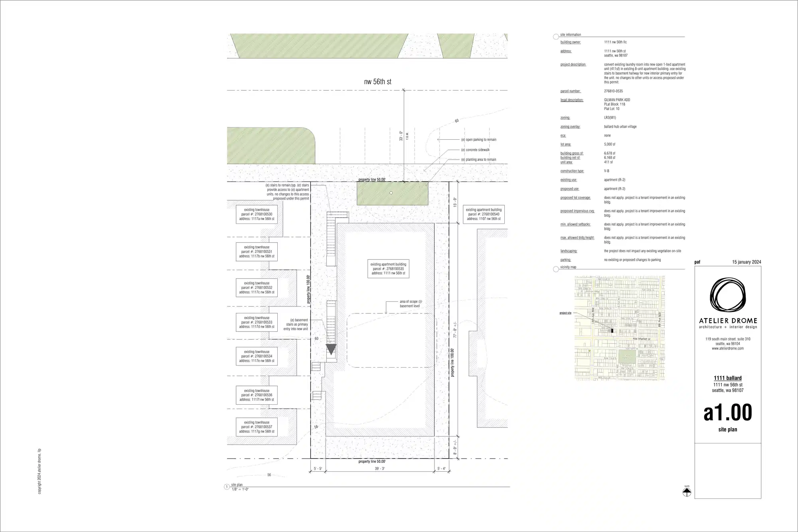The width and height of the screenshot is (798, 532).
Task: Select the "39' - 3"" building width dimension
Action: (x=380, y=469)
